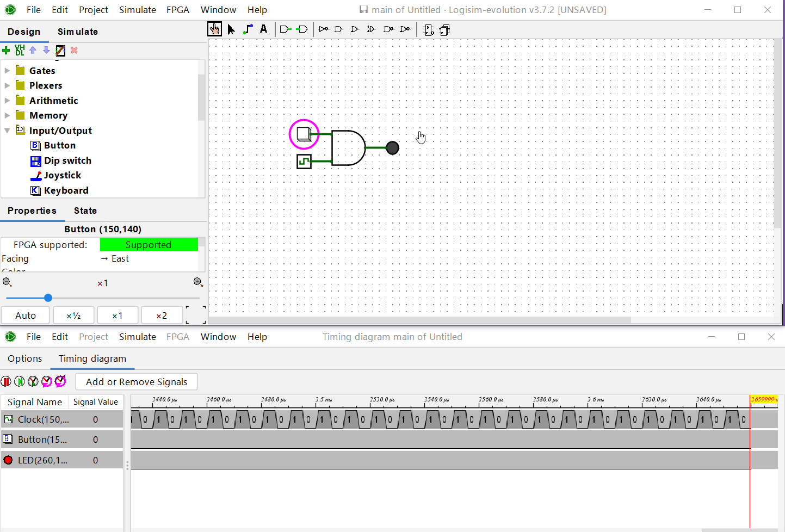Image resolution: width=785 pixels, height=532 pixels.
Task: Switch to the State tab
Action: click(85, 211)
